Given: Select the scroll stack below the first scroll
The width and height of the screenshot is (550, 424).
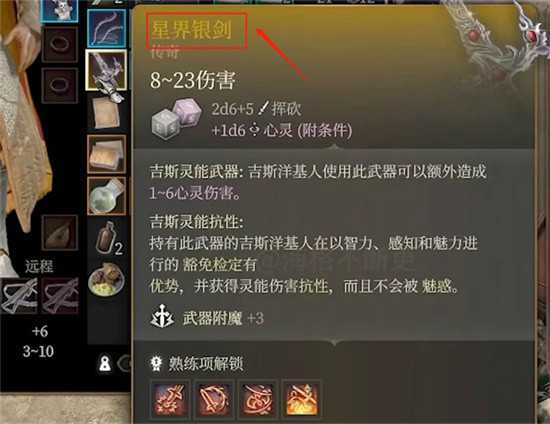Looking at the screenshot, I should pyautogui.click(x=106, y=154).
